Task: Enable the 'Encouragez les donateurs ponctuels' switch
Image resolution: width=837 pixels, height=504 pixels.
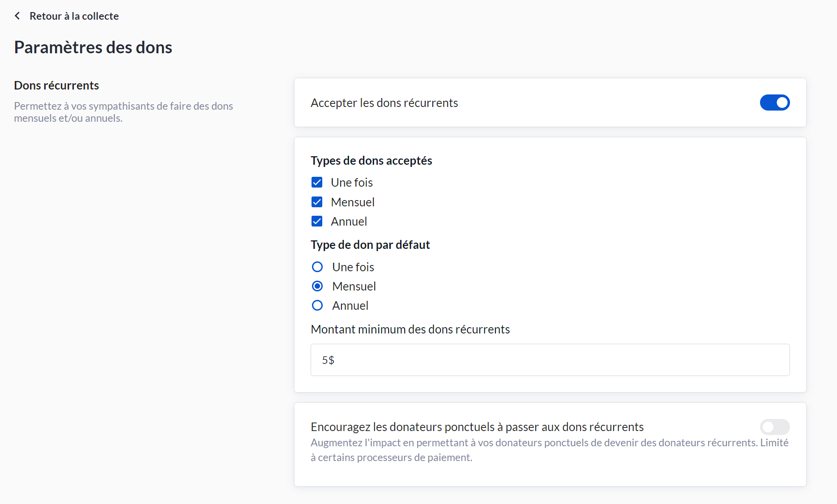Action: tap(774, 427)
